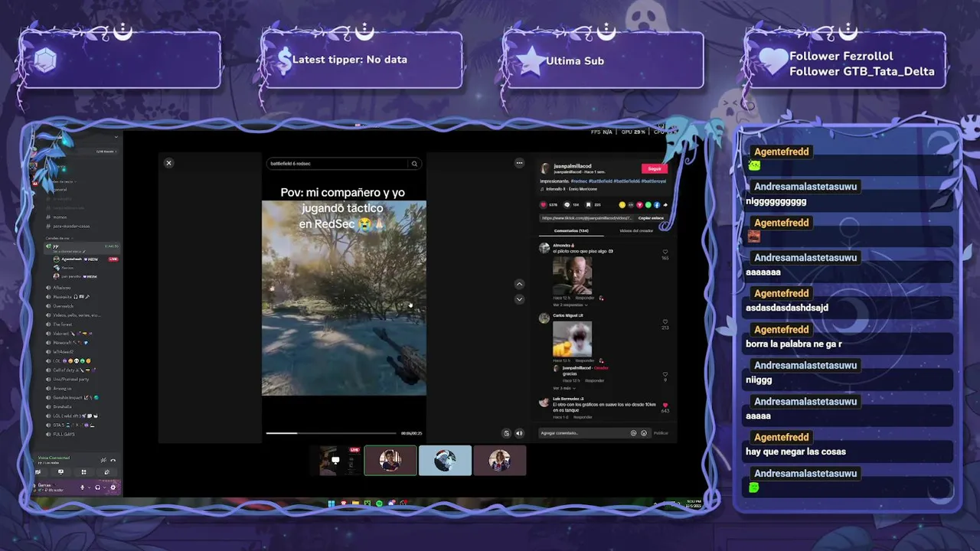Open the screaming cat image comment
Image resolution: width=980 pixels, height=551 pixels.
tap(572, 339)
